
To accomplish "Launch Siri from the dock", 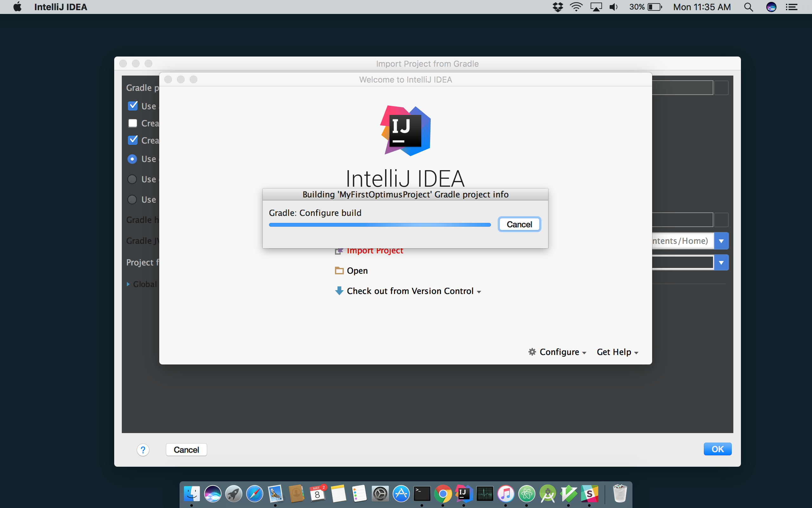I will pos(213,493).
